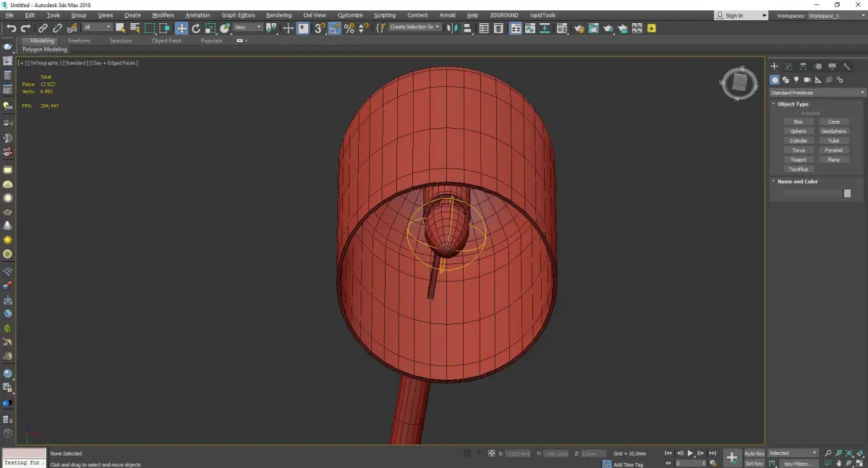Click the Mirror tool icon
Viewport: 868px width, 468px height.
(451, 28)
